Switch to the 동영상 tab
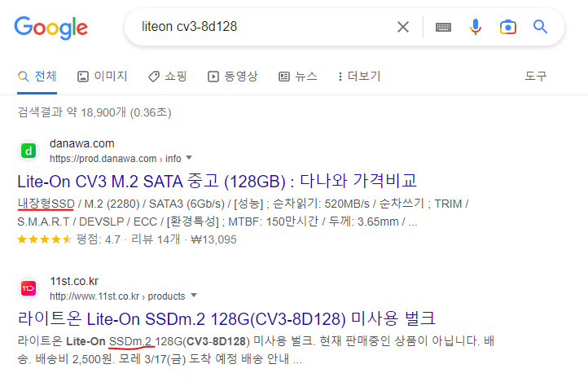 tap(232, 77)
